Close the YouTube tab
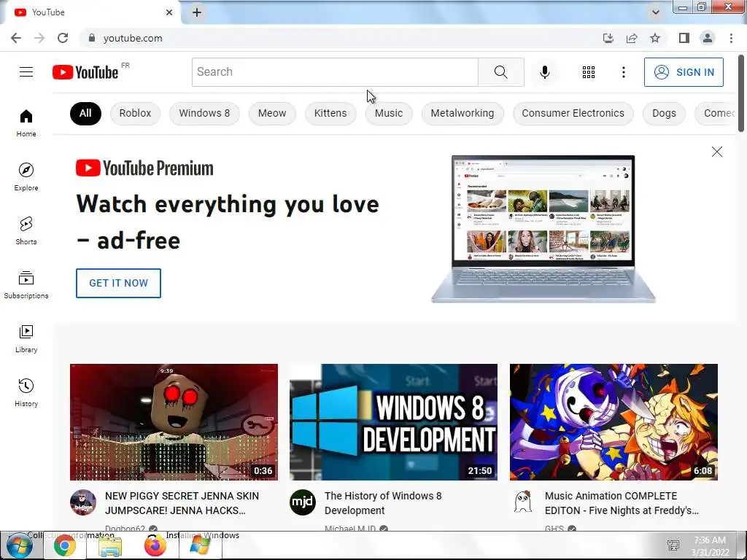This screenshot has height=560, width=747. [169, 12]
